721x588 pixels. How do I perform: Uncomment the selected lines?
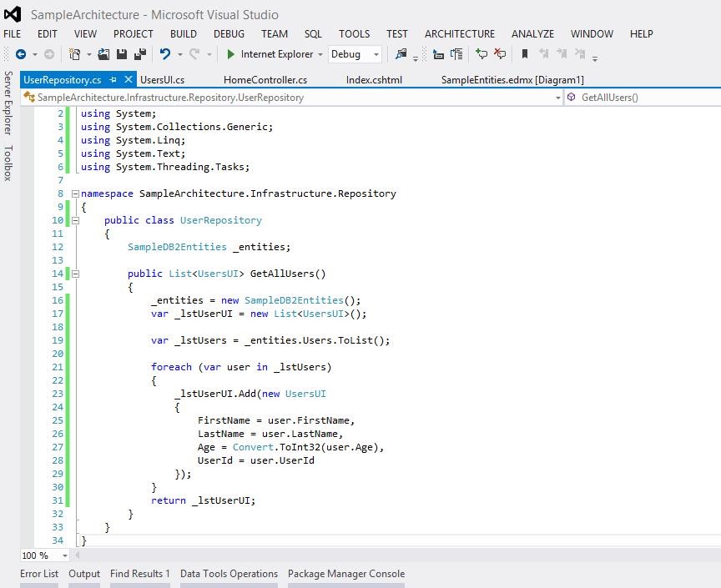(502, 55)
